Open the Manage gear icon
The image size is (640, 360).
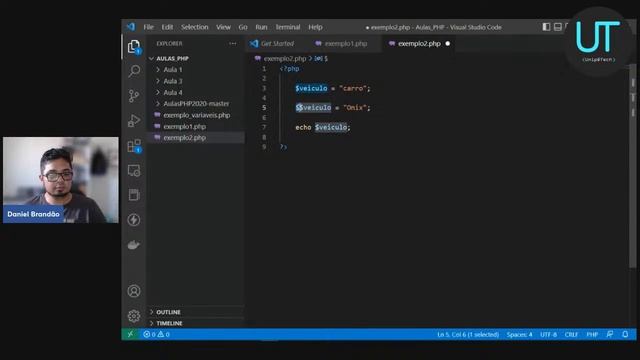[134, 316]
